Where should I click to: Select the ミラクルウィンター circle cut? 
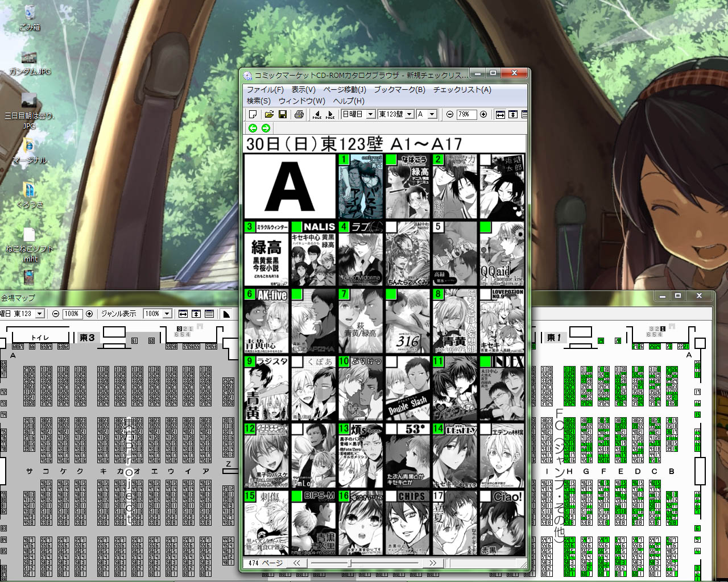click(267, 253)
